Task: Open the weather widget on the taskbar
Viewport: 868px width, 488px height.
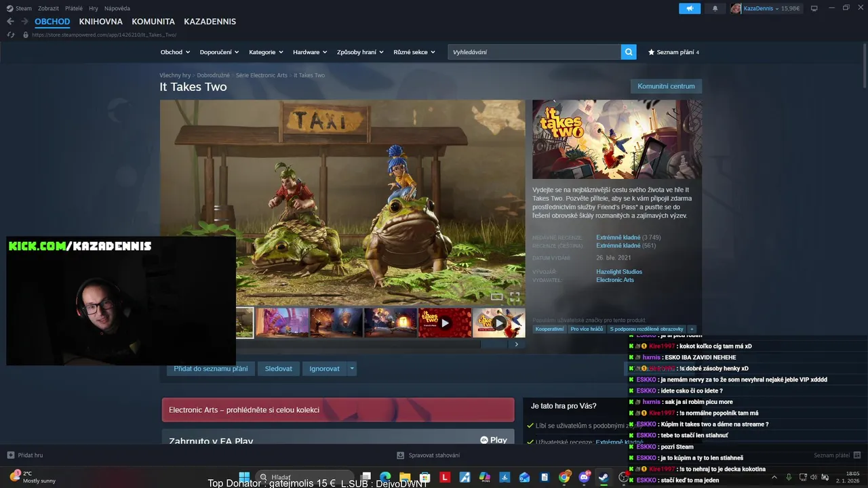Action: 33,477
